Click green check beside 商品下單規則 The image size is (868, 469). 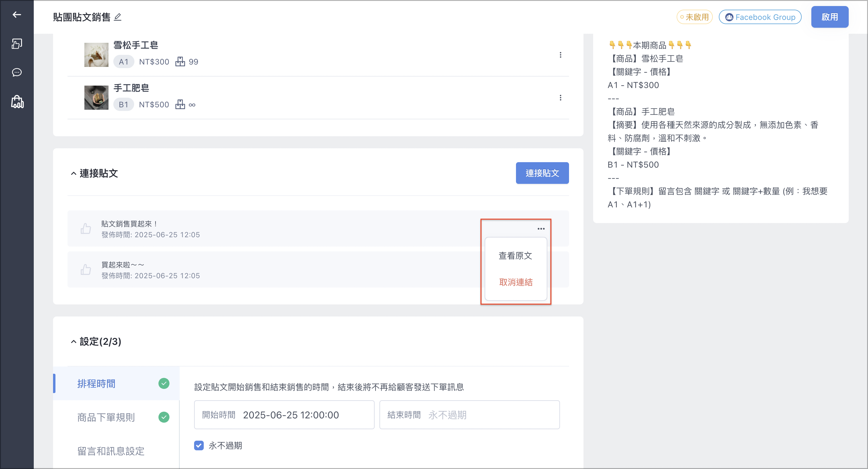click(x=164, y=417)
